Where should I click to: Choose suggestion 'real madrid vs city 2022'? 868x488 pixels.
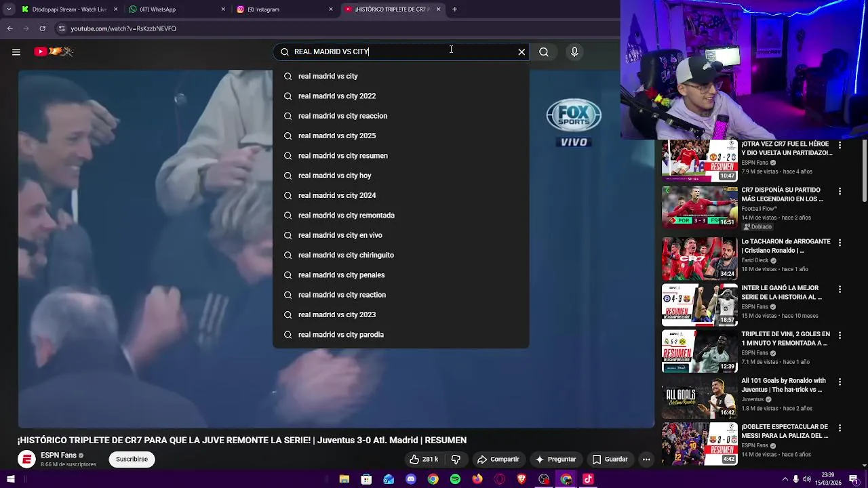coord(400,96)
